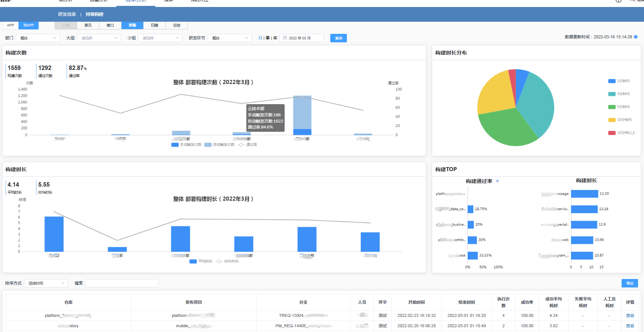Click the 仓库 column header
Image resolution: width=644 pixels, height=332 pixels.
[68, 302]
